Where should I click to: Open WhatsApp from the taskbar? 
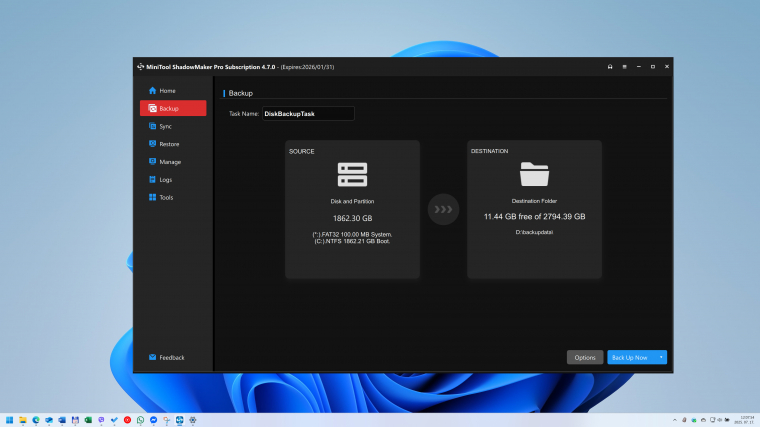[x=141, y=420]
